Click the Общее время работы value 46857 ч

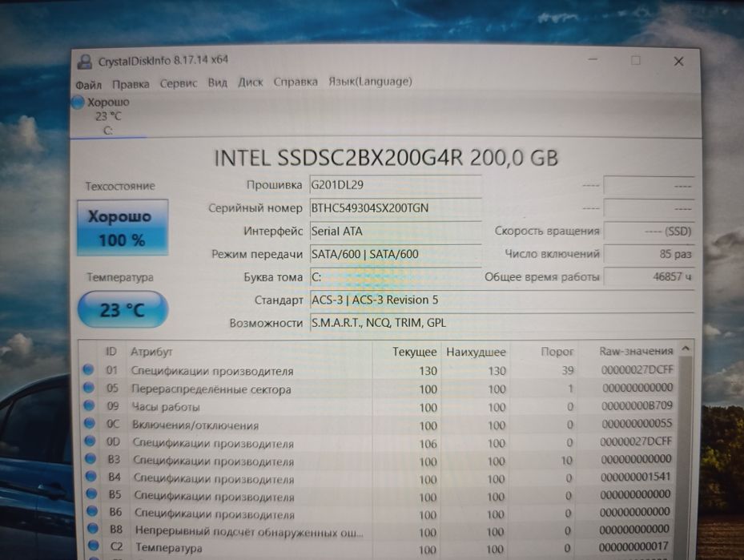pos(649,276)
